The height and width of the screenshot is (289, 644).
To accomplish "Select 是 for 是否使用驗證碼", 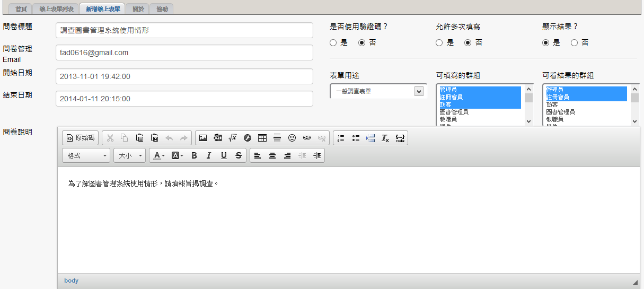I will (x=333, y=43).
